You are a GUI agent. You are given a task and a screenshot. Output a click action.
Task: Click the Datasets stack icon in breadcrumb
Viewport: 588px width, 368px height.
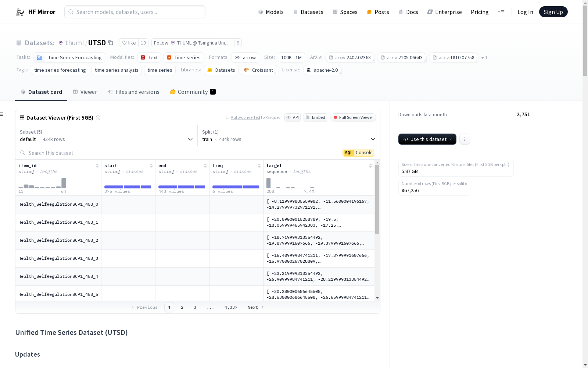point(19,43)
